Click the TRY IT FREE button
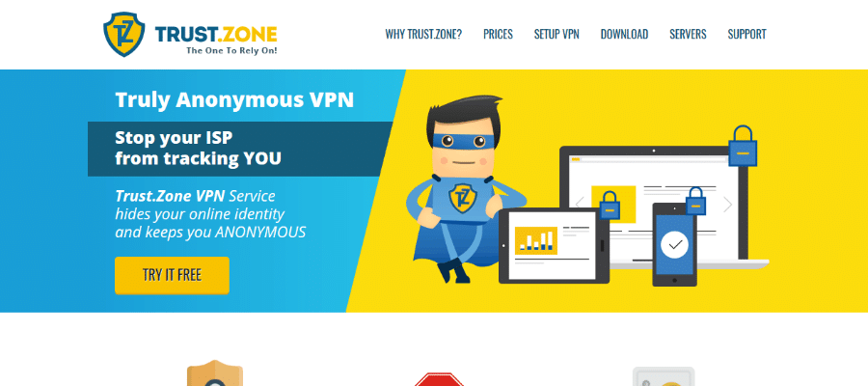Screen dimensions: 868x386 (x=173, y=275)
